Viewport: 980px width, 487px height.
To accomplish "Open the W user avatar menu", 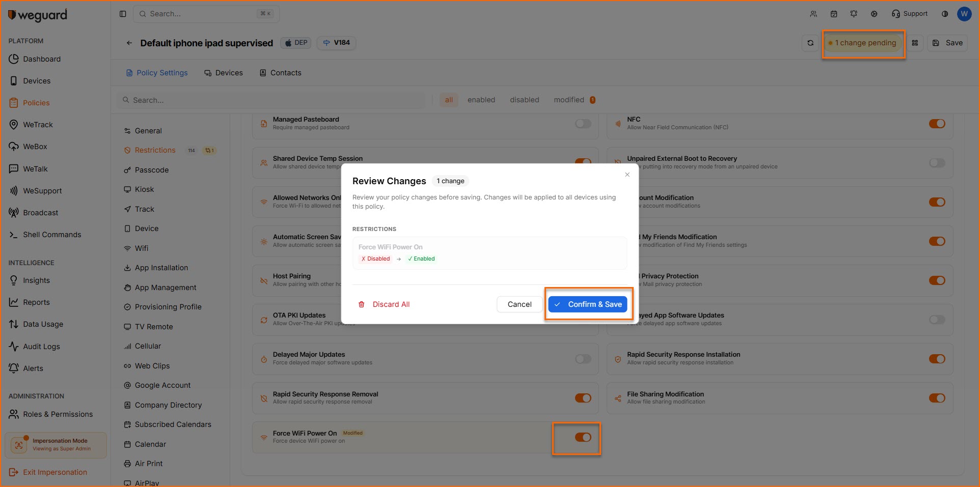I will point(964,14).
